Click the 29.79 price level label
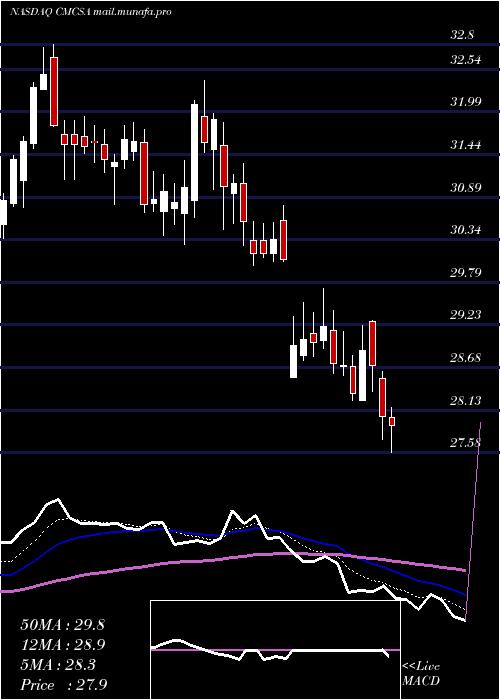 466,272
